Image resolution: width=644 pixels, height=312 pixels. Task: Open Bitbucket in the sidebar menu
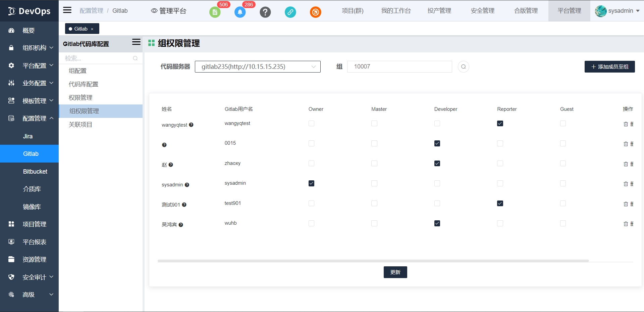coord(35,171)
